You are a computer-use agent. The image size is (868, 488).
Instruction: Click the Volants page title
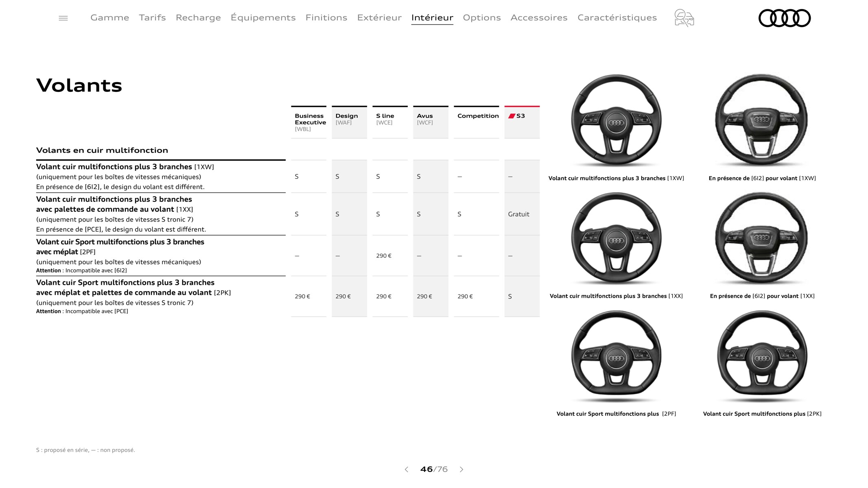79,85
